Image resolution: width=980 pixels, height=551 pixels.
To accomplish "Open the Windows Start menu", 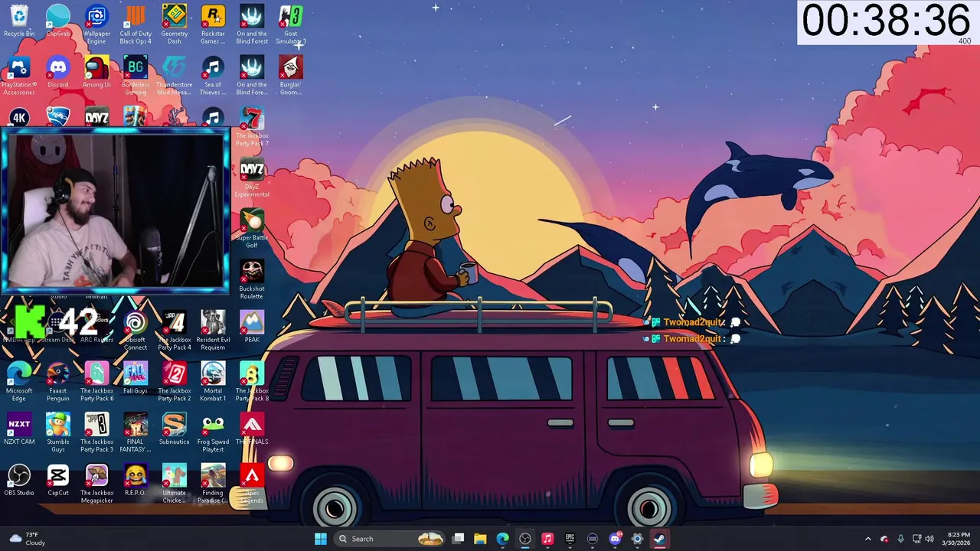I will coord(321,539).
